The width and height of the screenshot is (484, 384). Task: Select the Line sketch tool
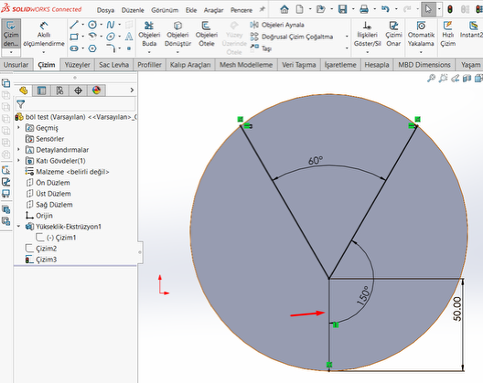74,25
